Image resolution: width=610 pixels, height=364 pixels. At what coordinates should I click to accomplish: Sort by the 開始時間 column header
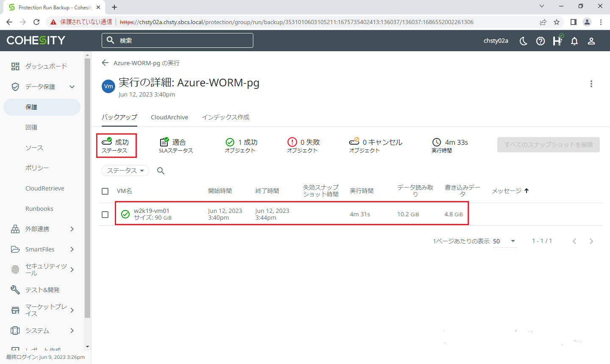[220, 191]
